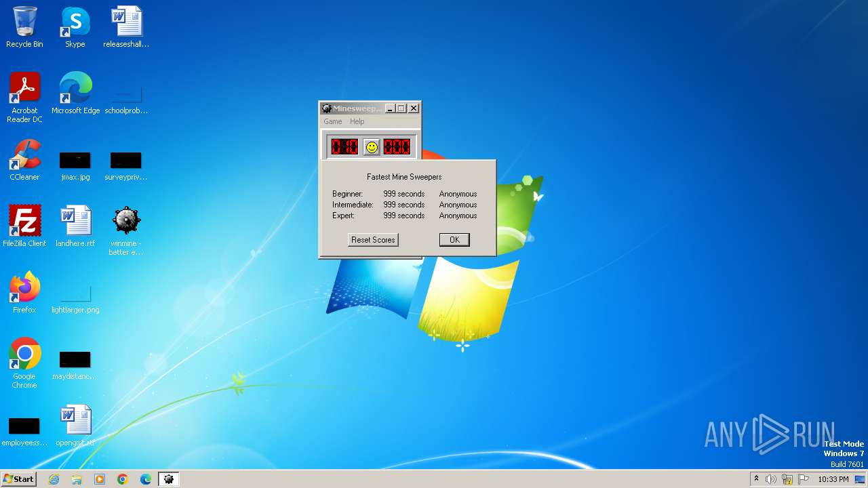Click the network tray icon
Viewport: 868px width, 488px height.
787,479
